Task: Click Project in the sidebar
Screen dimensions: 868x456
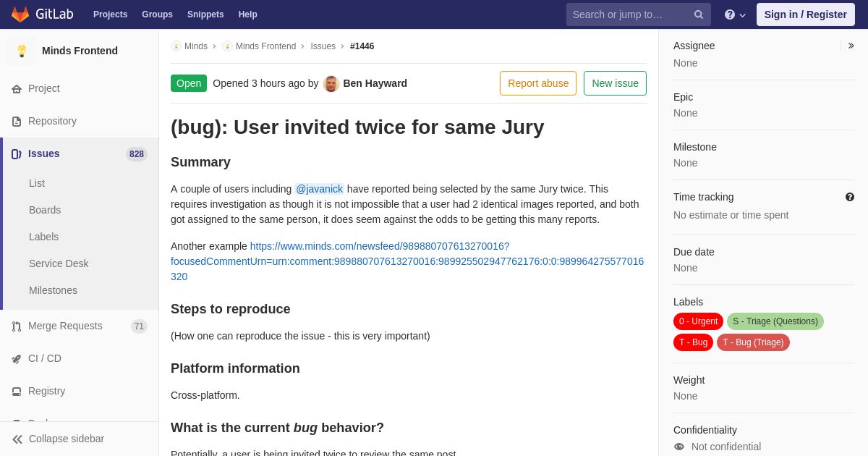Action: 44,88
